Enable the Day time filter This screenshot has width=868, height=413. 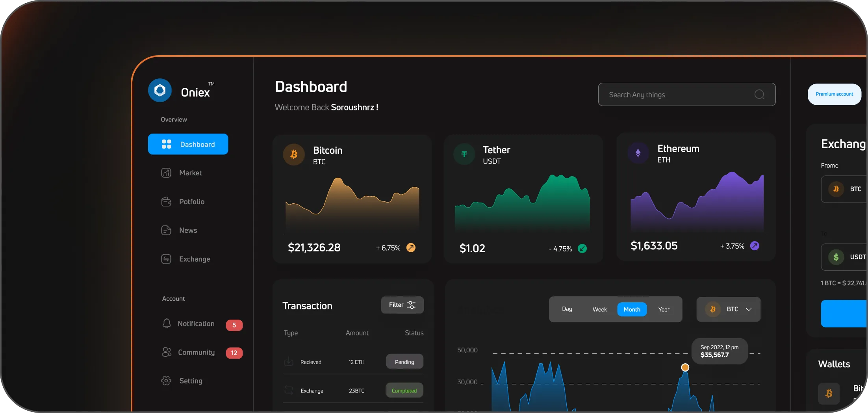click(567, 309)
